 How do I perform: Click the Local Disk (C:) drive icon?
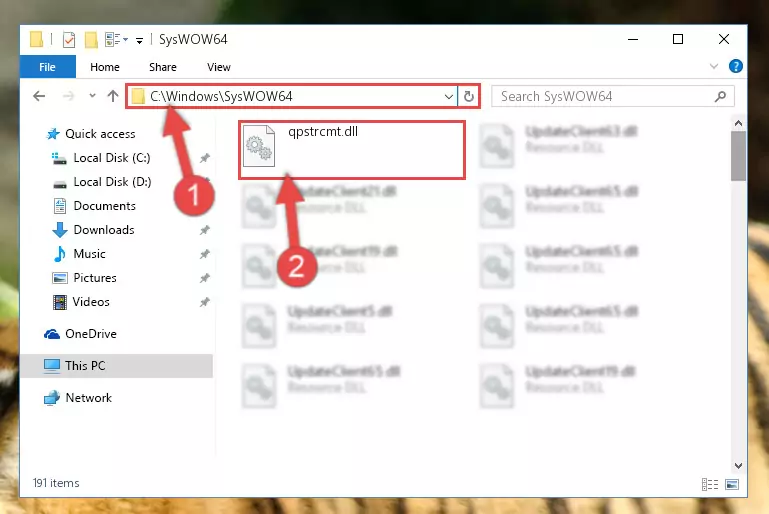coord(59,158)
